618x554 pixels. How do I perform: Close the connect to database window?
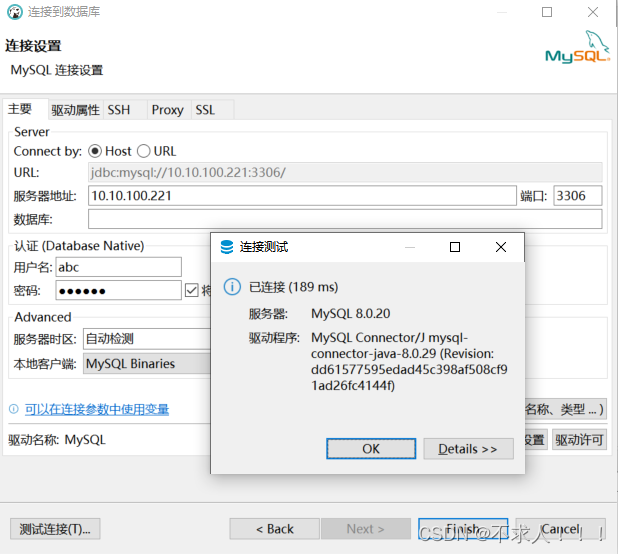(x=593, y=12)
